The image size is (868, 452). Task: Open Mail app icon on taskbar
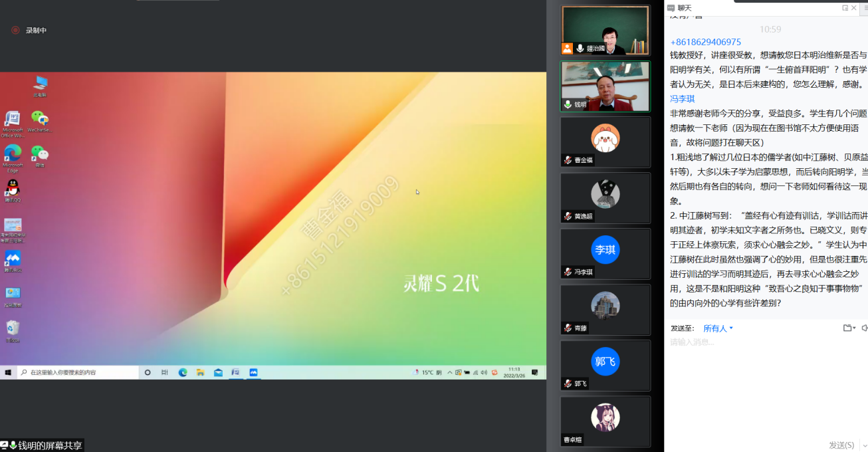(x=218, y=372)
